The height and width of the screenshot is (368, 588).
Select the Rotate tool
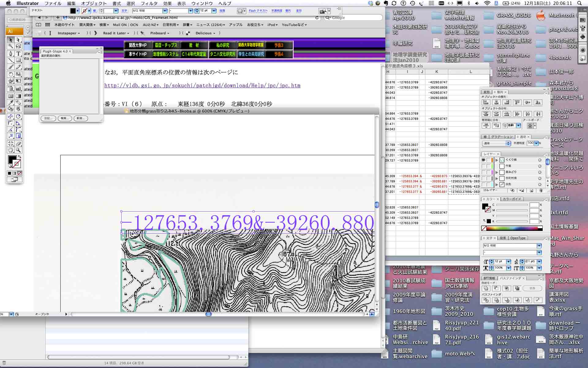point(11,74)
